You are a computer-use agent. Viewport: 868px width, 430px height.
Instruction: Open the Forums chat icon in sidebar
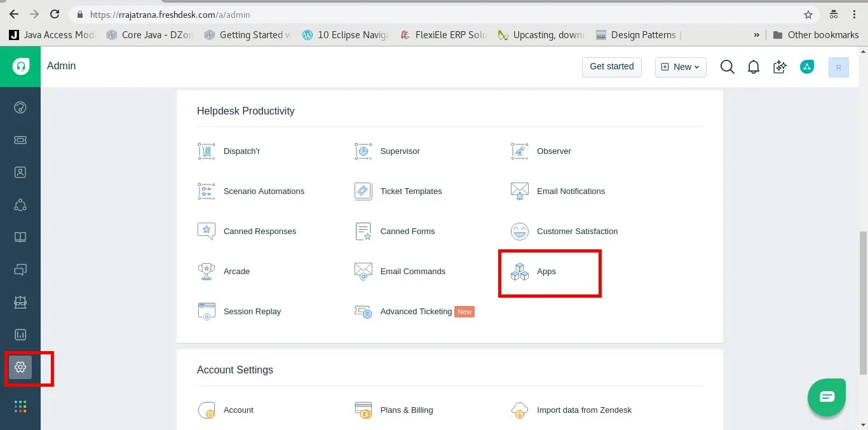pos(20,270)
